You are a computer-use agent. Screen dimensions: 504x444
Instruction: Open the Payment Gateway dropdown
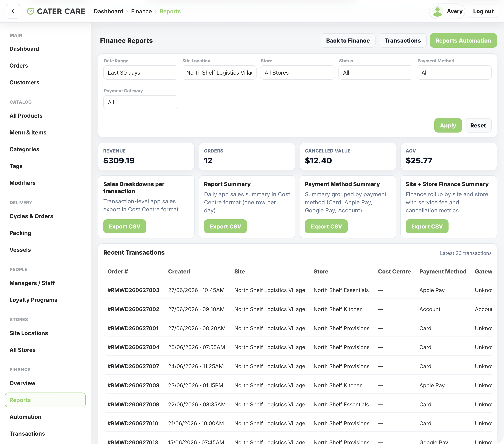(x=141, y=102)
